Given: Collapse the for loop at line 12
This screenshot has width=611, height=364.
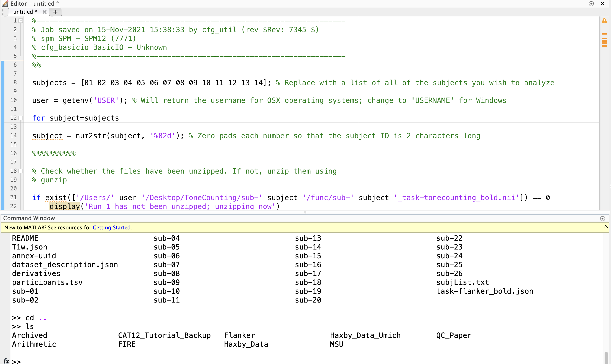Looking at the screenshot, I should click(x=21, y=118).
